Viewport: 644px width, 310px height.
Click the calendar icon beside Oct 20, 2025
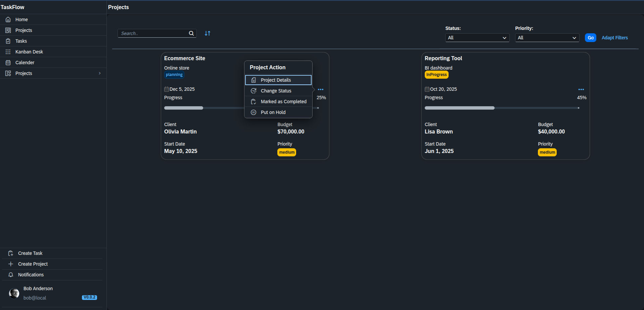coord(427,89)
